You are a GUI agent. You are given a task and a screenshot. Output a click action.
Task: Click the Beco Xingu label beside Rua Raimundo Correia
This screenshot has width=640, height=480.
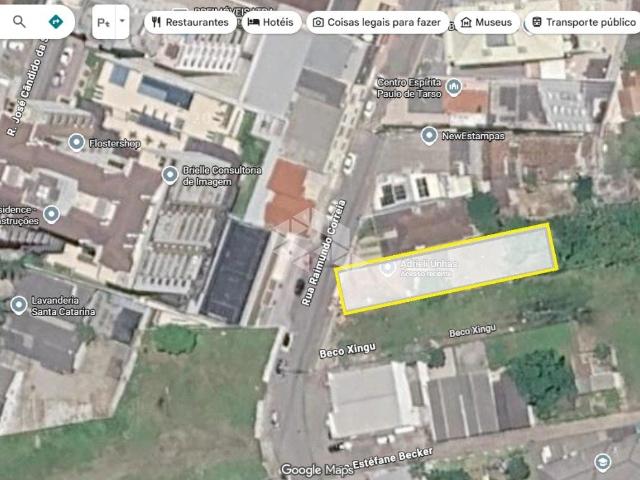point(347,351)
